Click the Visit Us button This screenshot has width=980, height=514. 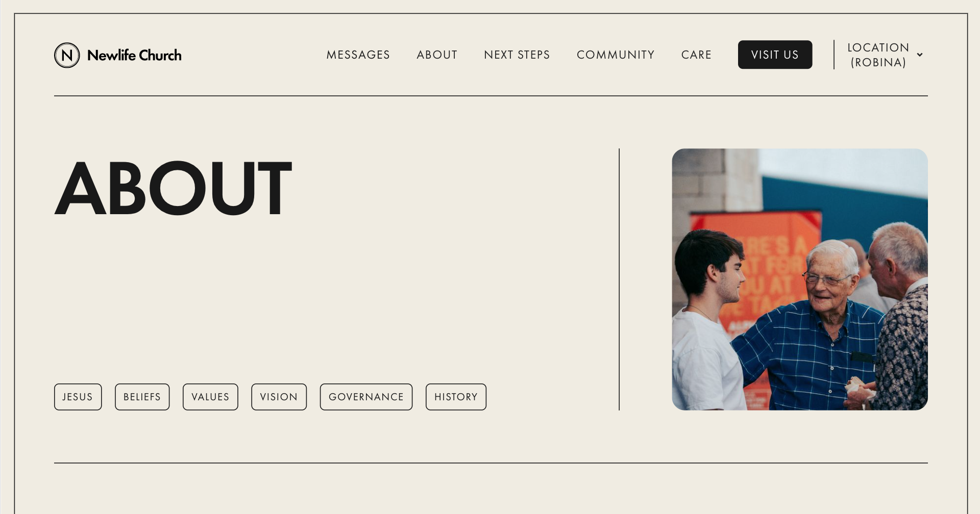click(775, 55)
